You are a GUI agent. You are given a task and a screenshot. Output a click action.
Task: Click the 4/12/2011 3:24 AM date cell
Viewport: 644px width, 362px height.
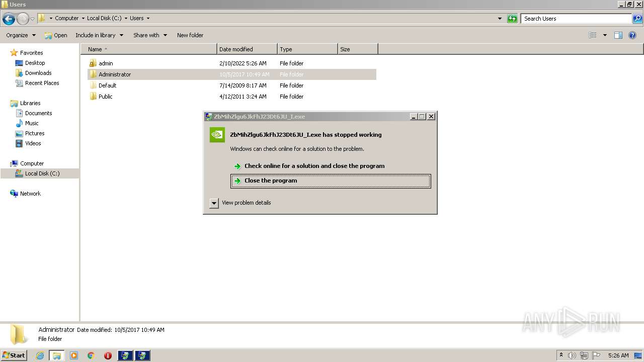(x=243, y=97)
